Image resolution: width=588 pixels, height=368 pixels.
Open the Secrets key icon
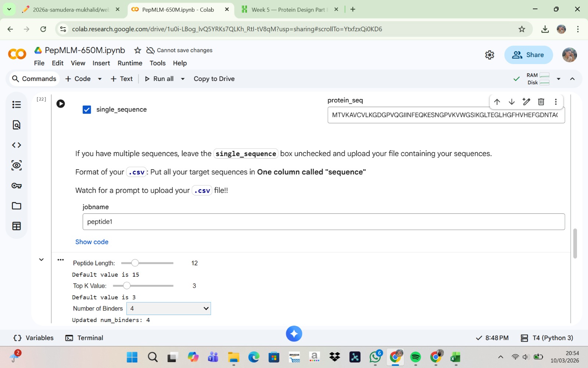17,185
